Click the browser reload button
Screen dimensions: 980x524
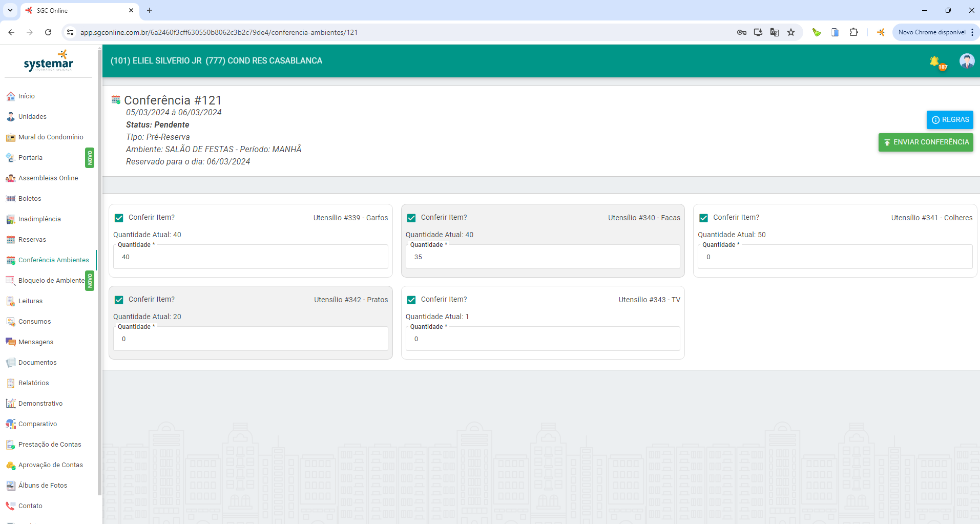pyautogui.click(x=48, y=32)
